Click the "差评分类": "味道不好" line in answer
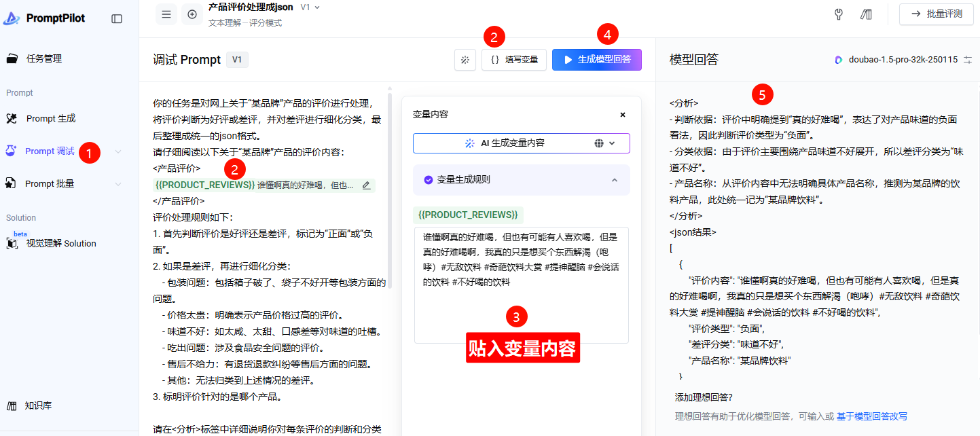Screen dimensions: 980x436 (x=736, y=344)
